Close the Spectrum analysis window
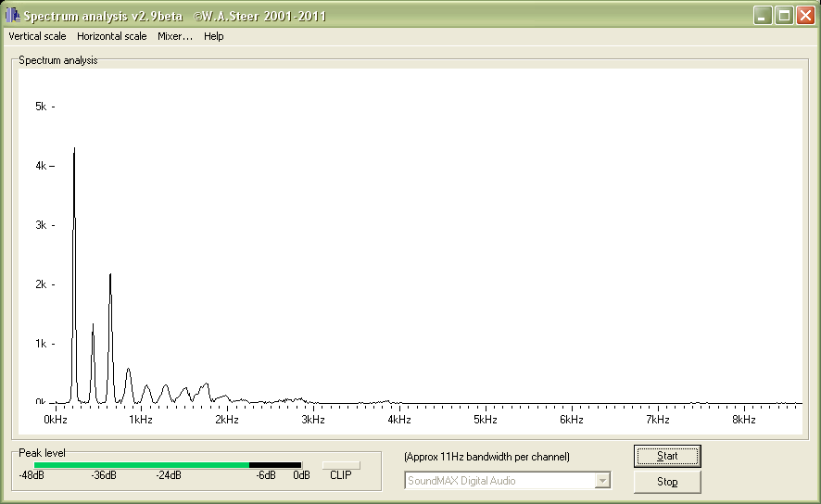The height and width of the screenshot is (504, 821). tap(805, 16)
